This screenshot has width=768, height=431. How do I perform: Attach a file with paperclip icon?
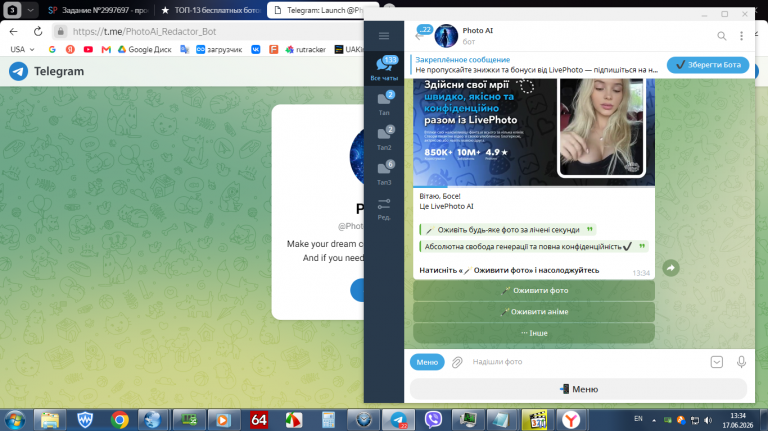pyautogui.click(x=457, y=362)
